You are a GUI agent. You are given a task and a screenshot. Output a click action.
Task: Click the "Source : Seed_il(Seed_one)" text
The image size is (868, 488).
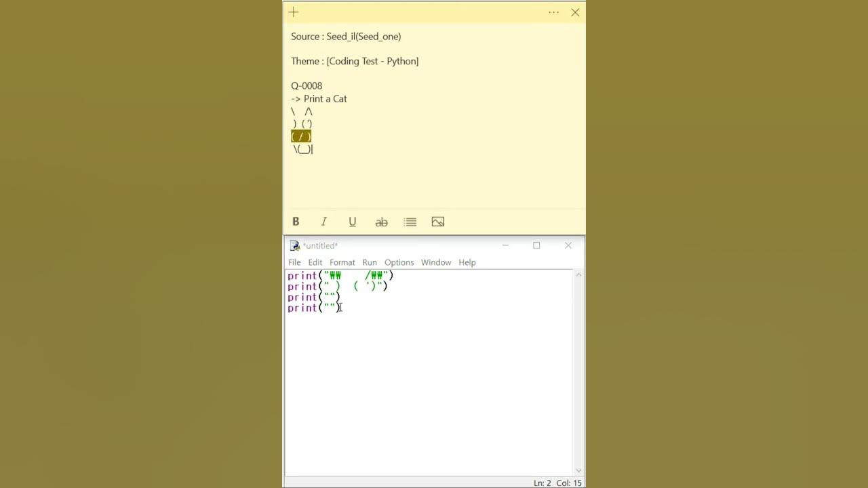(346, 37)
